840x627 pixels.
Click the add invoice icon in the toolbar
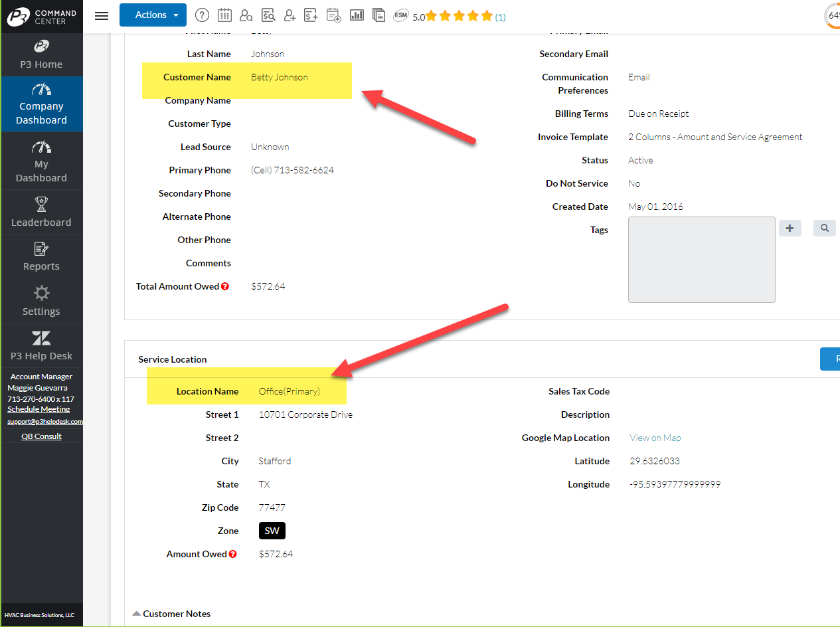311,15
